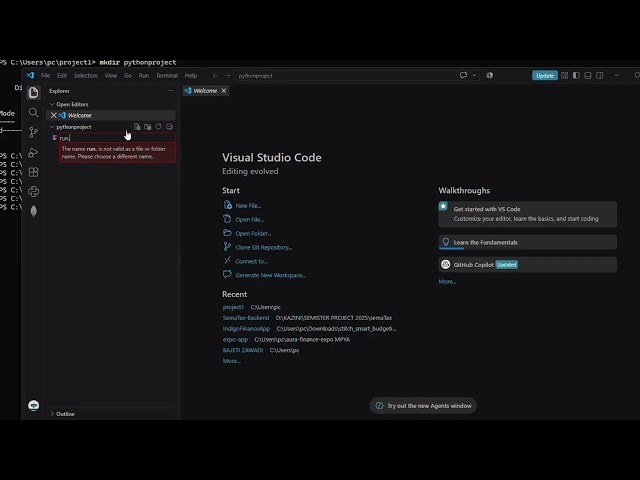
Task: Click the new file name input containing run.
Action: pos(118,138)
